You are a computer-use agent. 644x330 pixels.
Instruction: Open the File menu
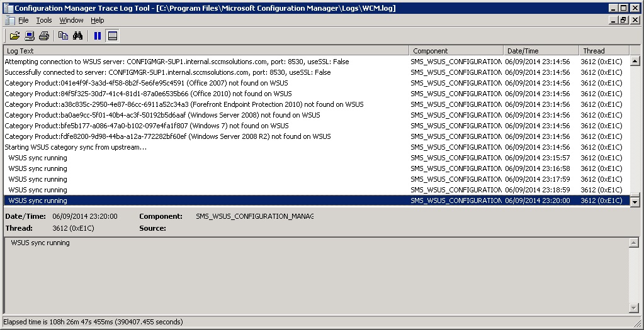coord(23,20)
